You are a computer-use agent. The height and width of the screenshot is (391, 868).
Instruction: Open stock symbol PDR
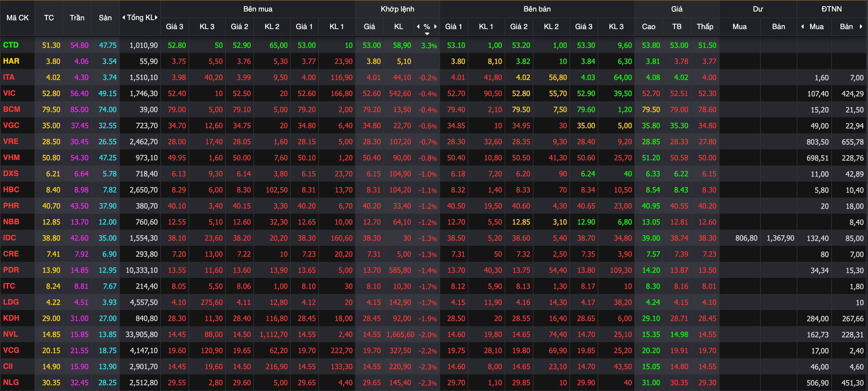[11, 270]
